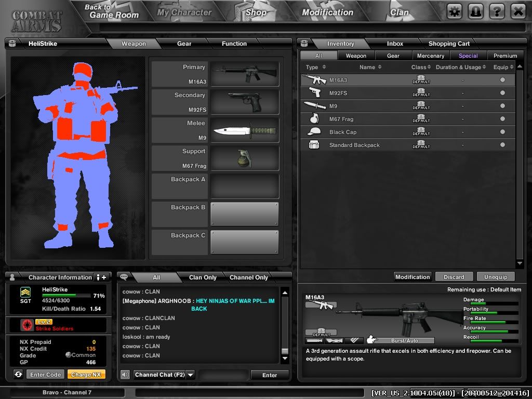Click the Charge NX button
The width and height of the screenshot is (532, 399).
tap(86, 375)
